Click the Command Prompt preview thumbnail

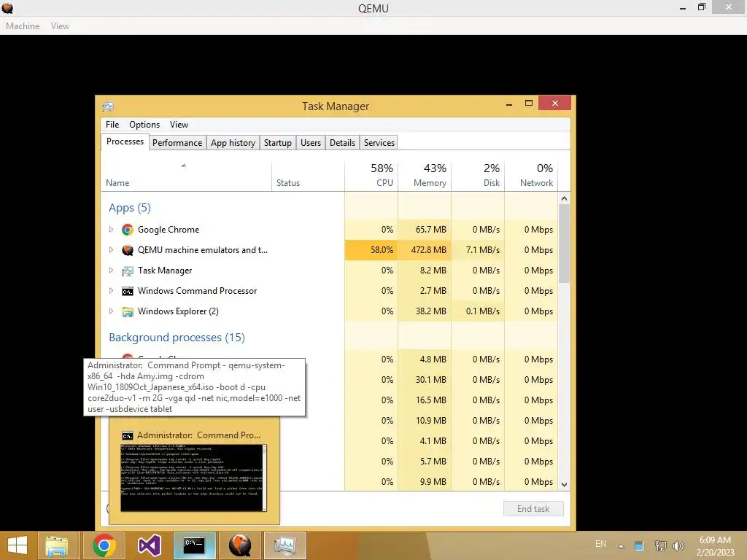tap(193, 478)
